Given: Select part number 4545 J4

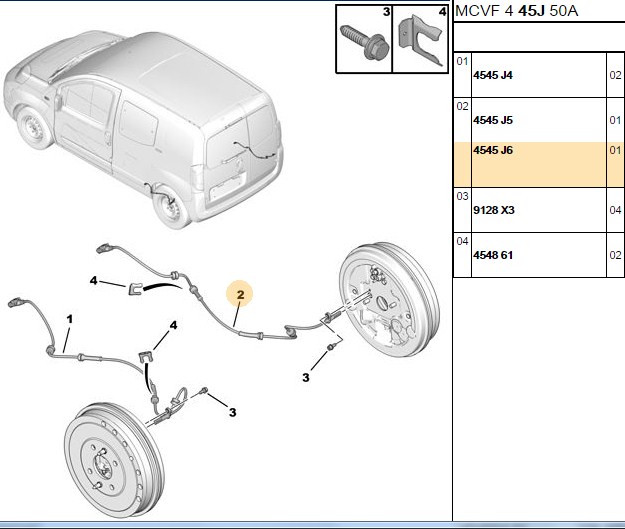Looking at the screenshot, I should coord(493,75).
